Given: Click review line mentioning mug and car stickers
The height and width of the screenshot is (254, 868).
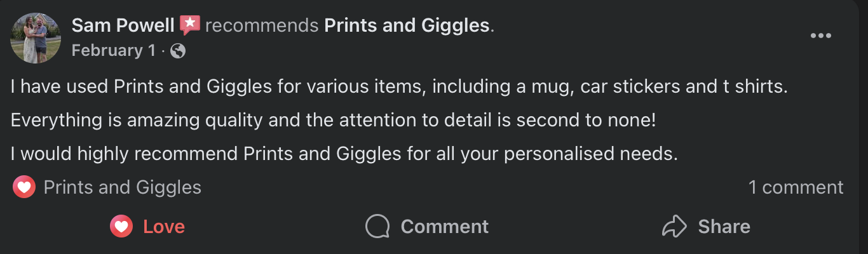Looking at the screenshot, I should tap(399, 86).
